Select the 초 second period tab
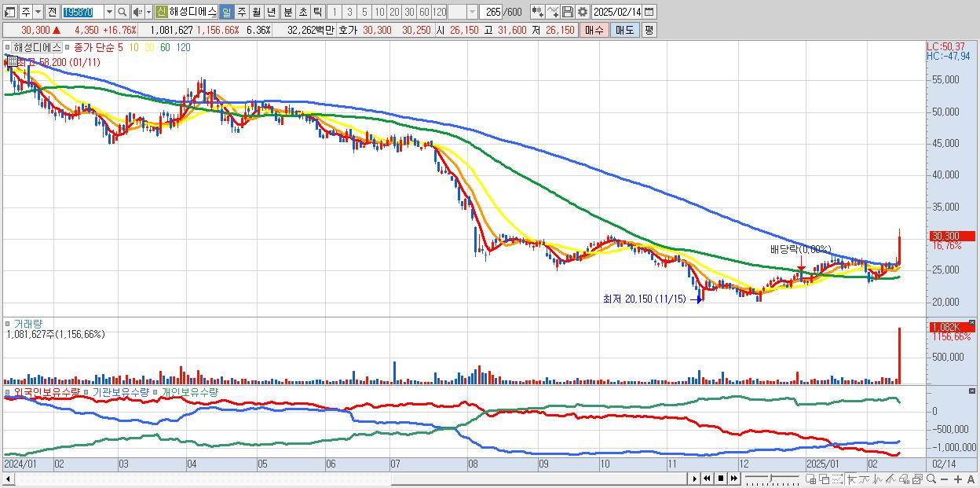The image size is (980, 488). [x=302, y=12]
